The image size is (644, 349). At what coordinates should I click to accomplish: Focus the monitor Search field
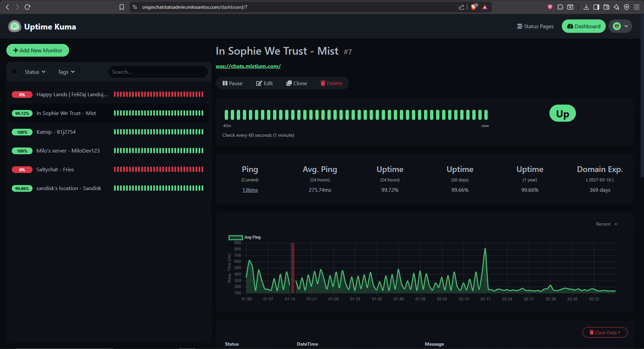(x=158, y=72)
